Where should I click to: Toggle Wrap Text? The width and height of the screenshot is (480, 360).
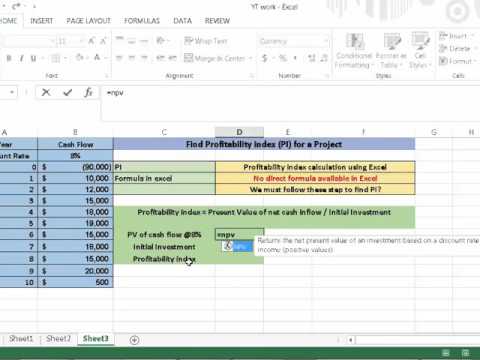point(206,41)
